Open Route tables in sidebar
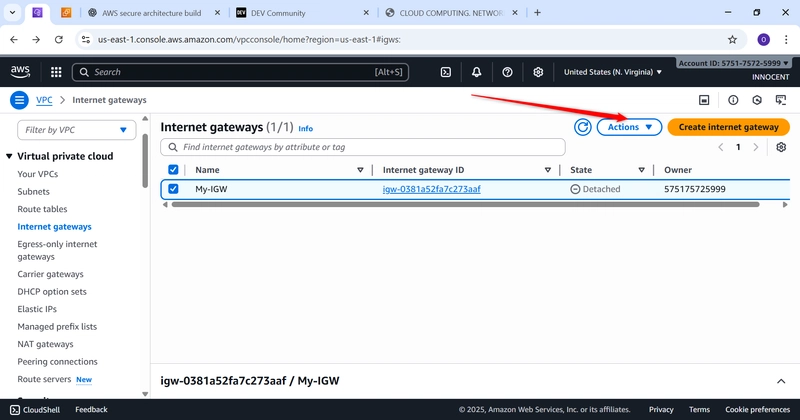 tap(42, 209)
